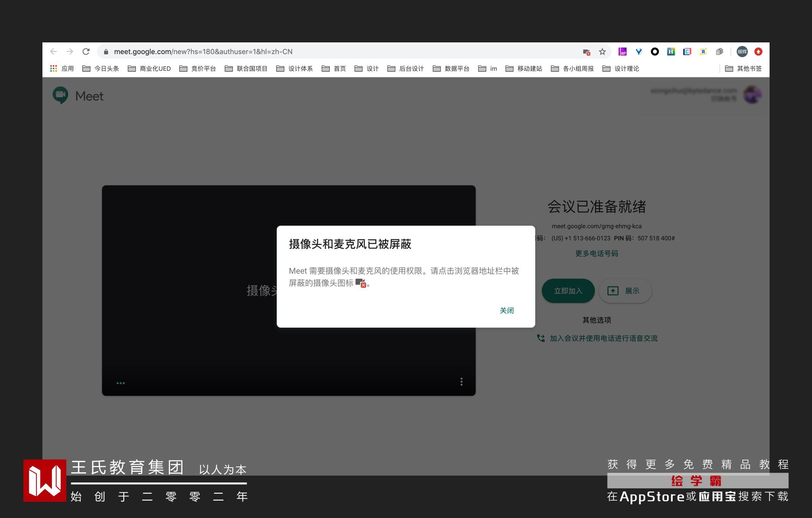The height and width of the screenshot is (518, 812).
Task: Open the 其他书签 bookmarks folder
Action: (x=743, y=69)
